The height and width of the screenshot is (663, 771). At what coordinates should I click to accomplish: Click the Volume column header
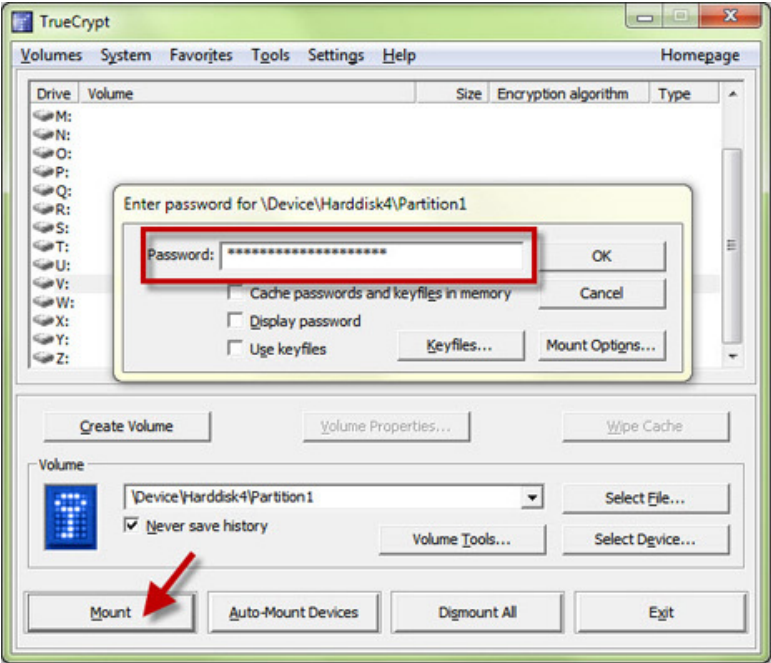point(247,93)
